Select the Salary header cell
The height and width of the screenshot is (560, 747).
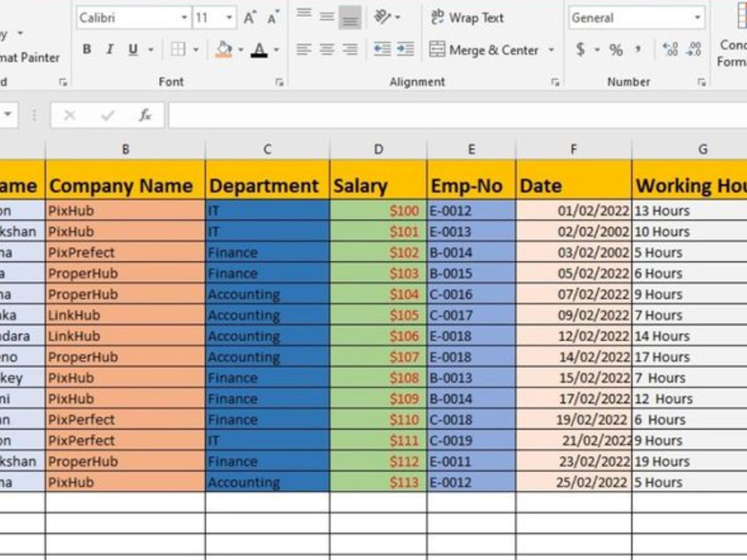pos(378,180)
